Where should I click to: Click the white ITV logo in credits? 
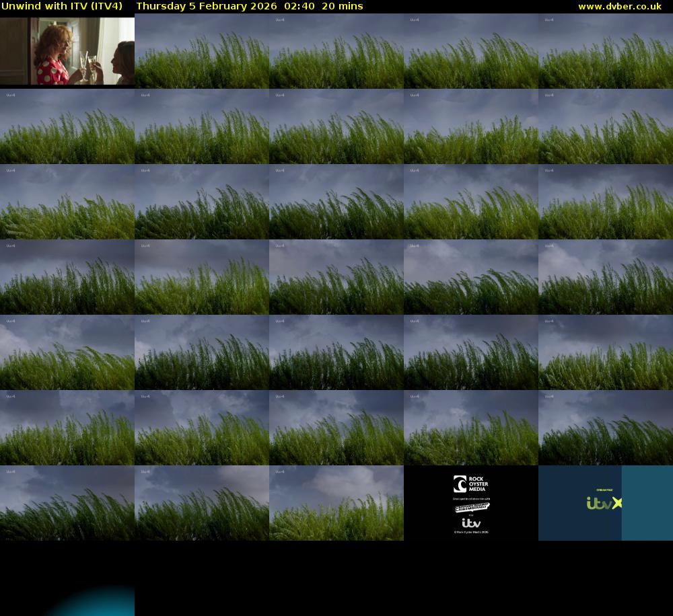click(x=471, y=523)
